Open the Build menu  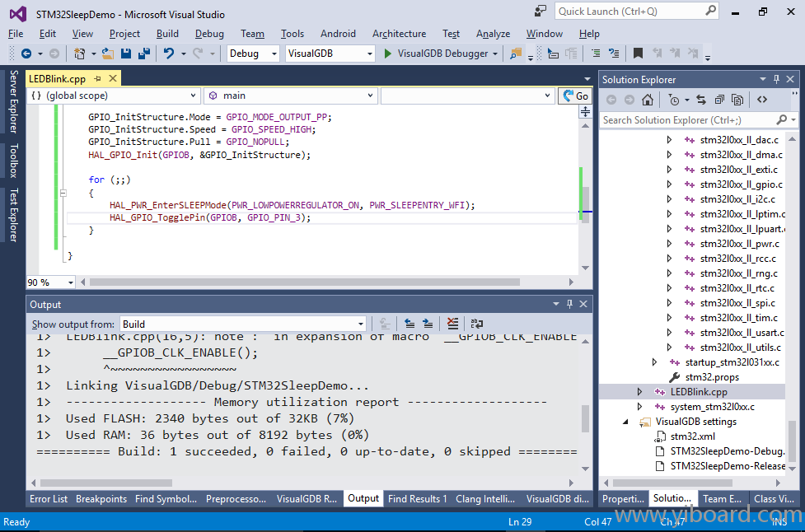(x=167, y=34)
